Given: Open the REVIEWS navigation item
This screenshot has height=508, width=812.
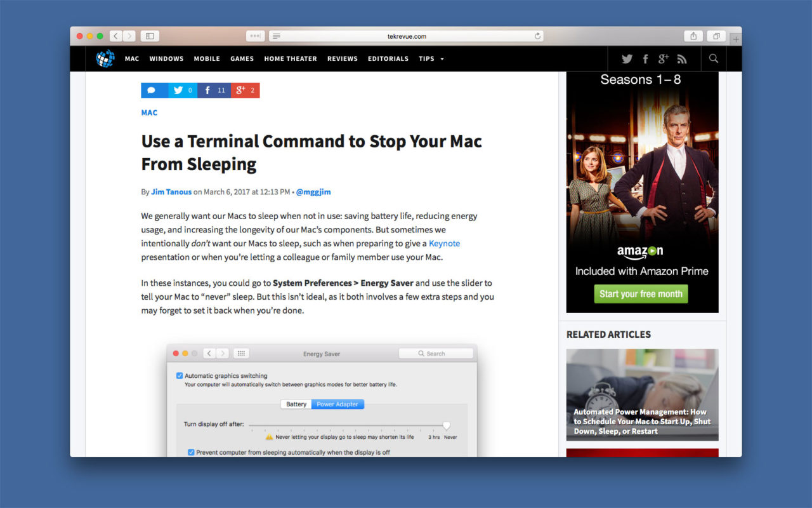Looking at the screenshot, I should point(343,58).
